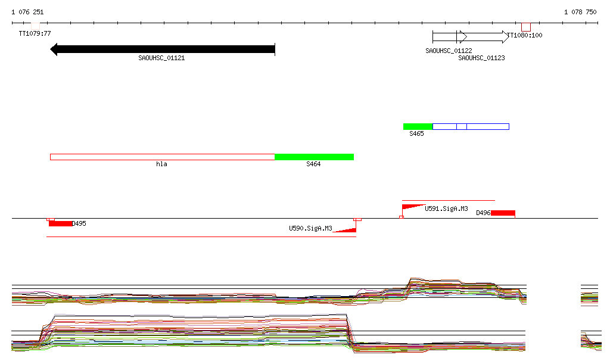The width and height of the screenshot is (610, 364).
Task: Click the lower expression profile plateau region
Action: (x=197, y=328)
